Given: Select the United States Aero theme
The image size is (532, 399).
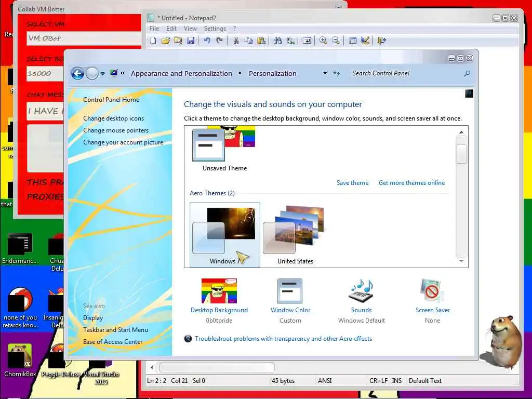Looking at the screenshot, I should click(295, 235).
